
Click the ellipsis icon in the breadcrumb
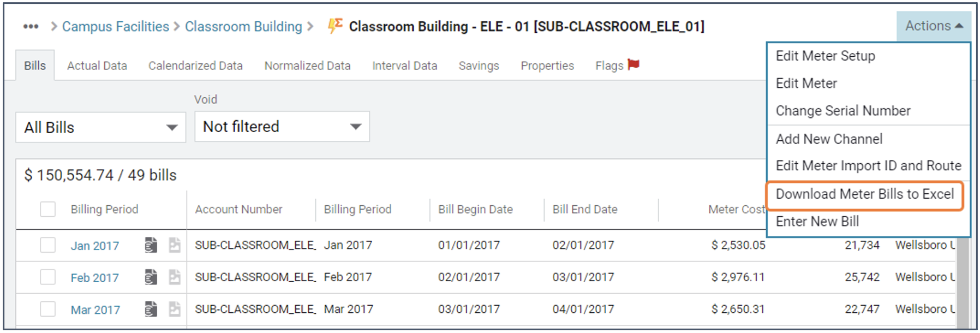[31, 26]
